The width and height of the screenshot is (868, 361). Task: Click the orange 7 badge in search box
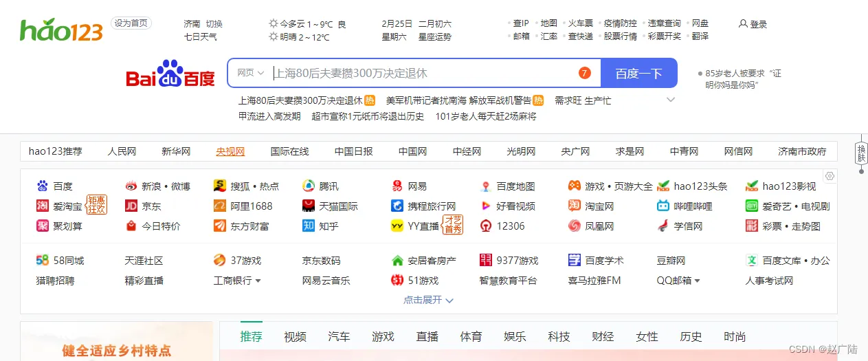click(585, 73)
